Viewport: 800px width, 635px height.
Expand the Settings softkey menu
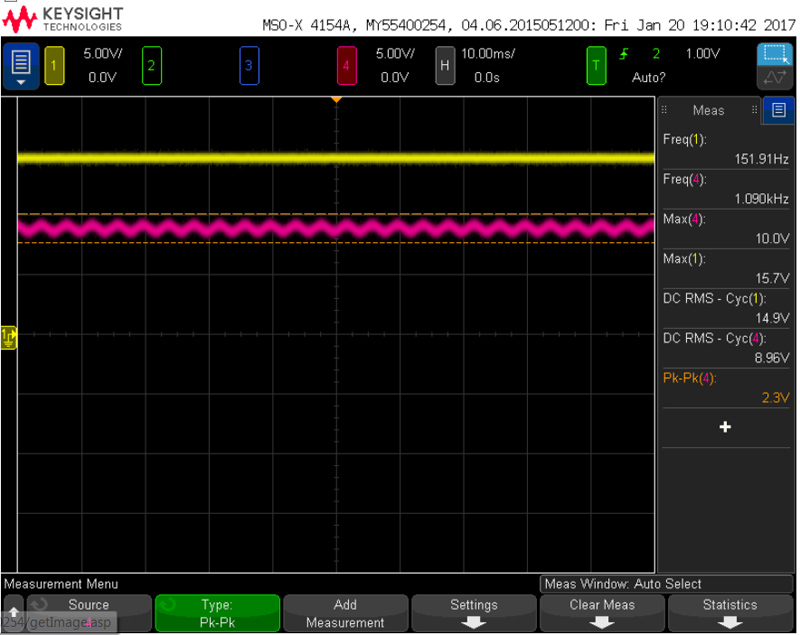(473, 612)
